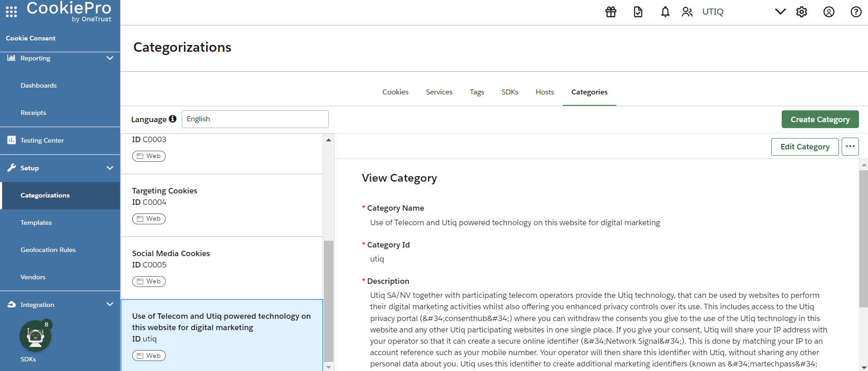Expand the UTIQ organization dropdown
868x371 pixels.
point(780,12)
